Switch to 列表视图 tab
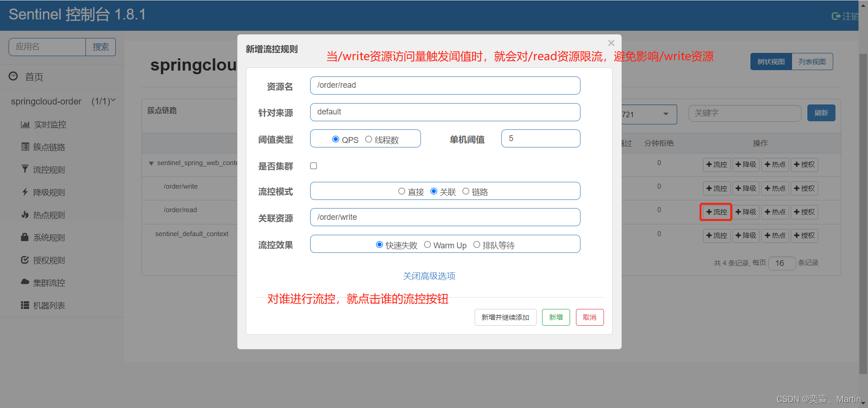The image size is (868, 408). [812, 62]
